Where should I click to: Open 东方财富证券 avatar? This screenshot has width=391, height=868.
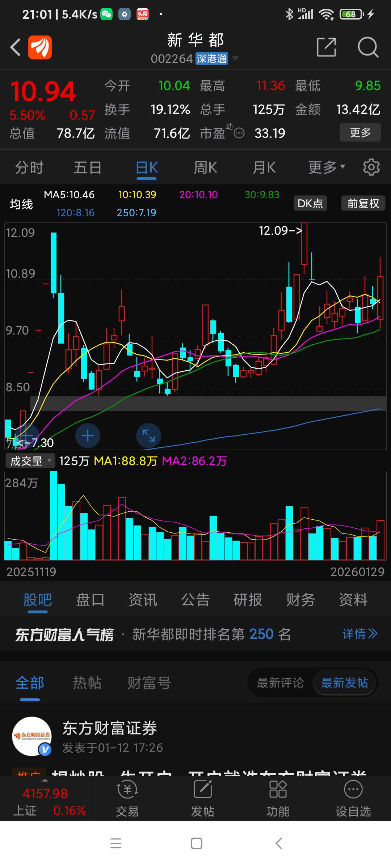pyautogui.click(x=32, y=736)
